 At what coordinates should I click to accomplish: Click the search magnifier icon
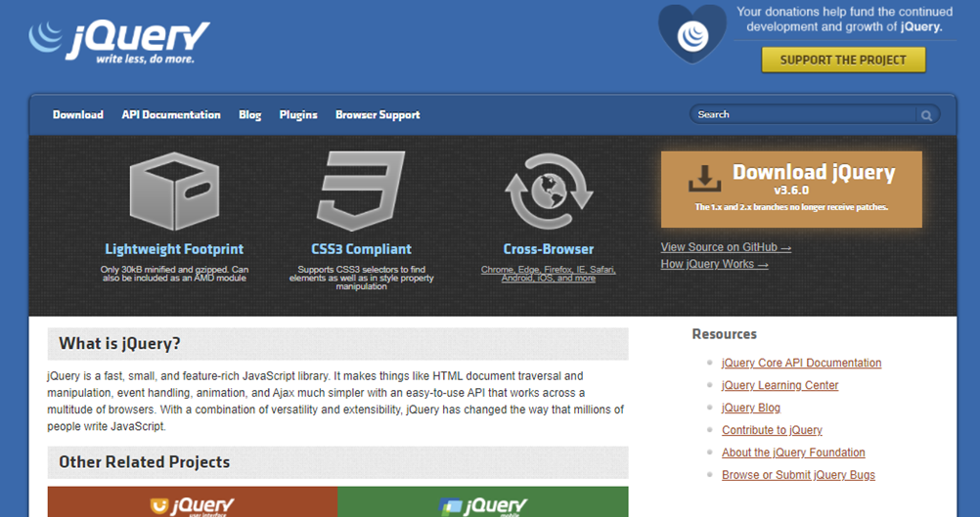tap(926, 115)
